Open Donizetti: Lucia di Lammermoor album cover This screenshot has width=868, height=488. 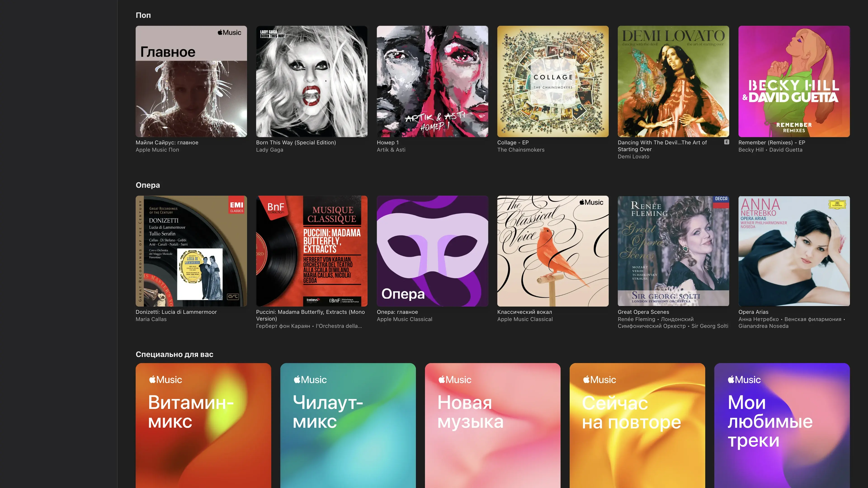click(x=191, y=251)
